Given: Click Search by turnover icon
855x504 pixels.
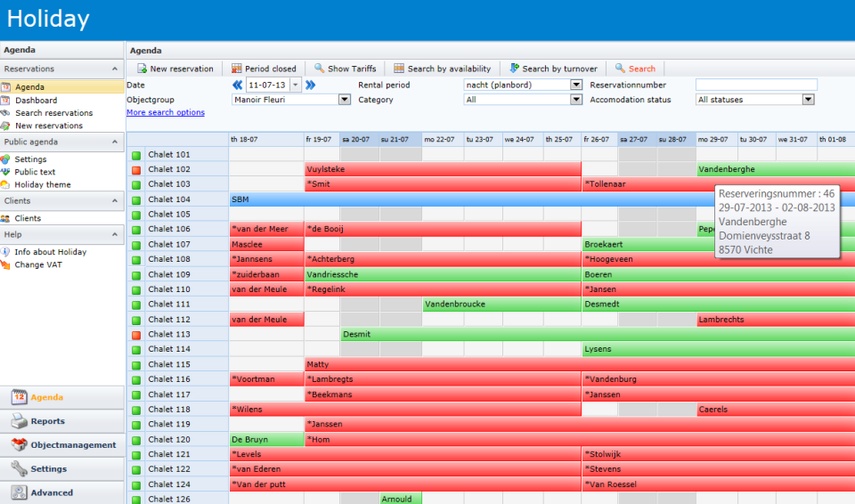Looking at the screenshot, I should [514, 69].
